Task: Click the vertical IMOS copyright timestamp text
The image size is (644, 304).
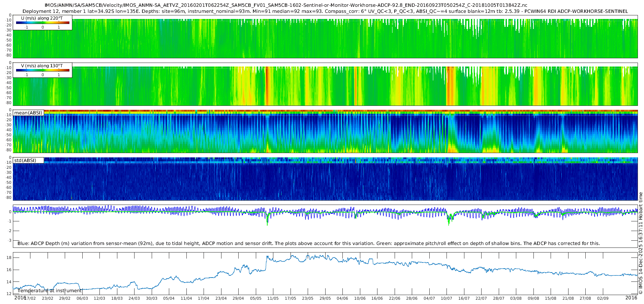Action: 640,243
